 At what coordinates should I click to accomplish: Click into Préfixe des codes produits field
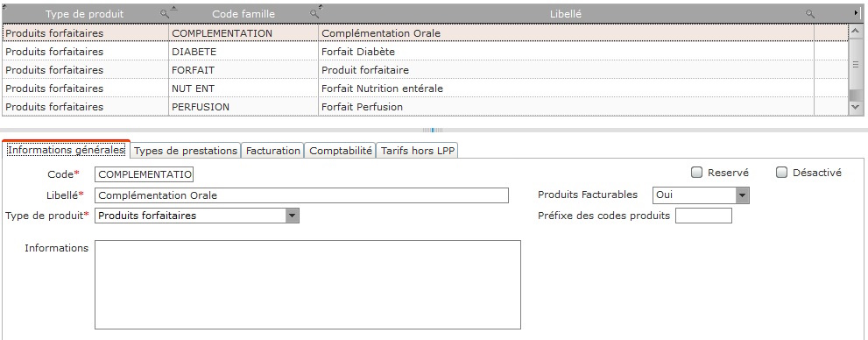coord(703,216)
